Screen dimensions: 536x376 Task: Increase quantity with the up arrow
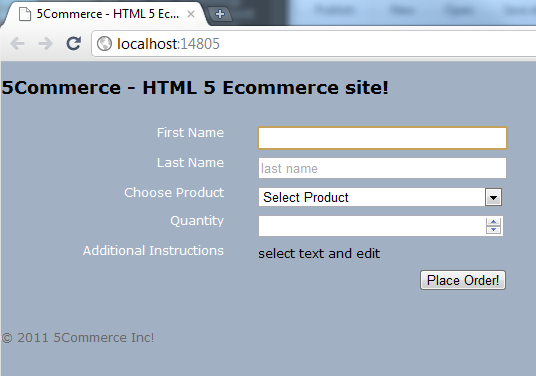[493, 222]
